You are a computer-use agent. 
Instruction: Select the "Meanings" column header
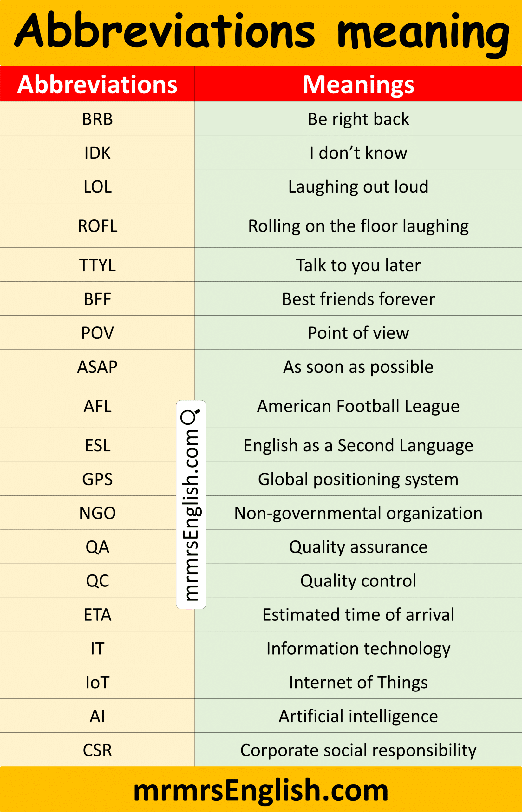pyautogui.click(x=358, y=84)
